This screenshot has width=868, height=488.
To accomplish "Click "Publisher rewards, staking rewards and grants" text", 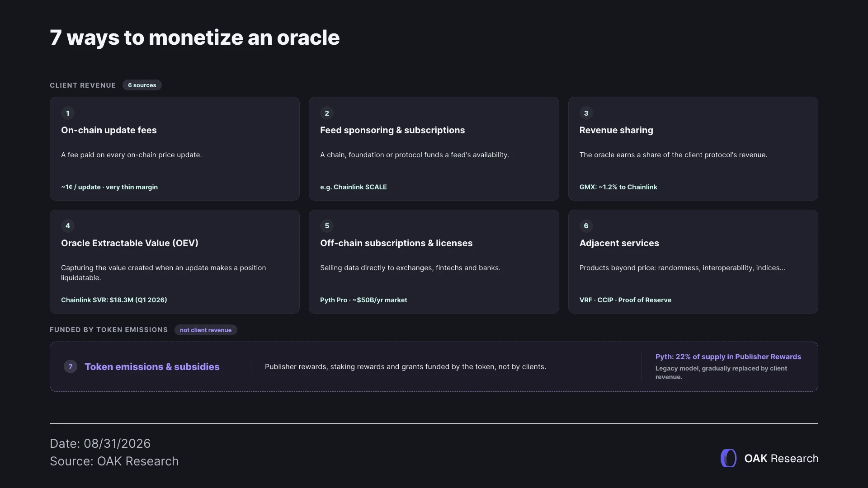I will click(406, 367).
